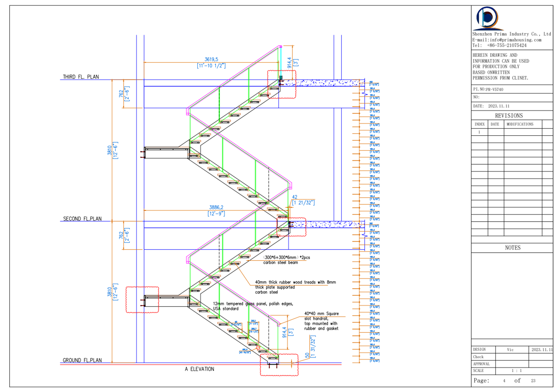Screen dimensions: 559x392
Task: Click the '40*40 mm Square slot handrail' note
Action: 321,321
